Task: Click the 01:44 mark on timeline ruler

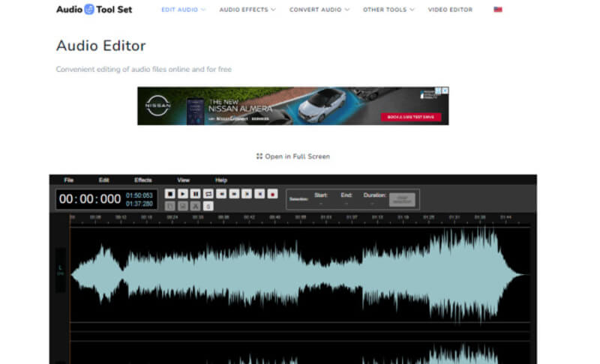Action: 505,217
